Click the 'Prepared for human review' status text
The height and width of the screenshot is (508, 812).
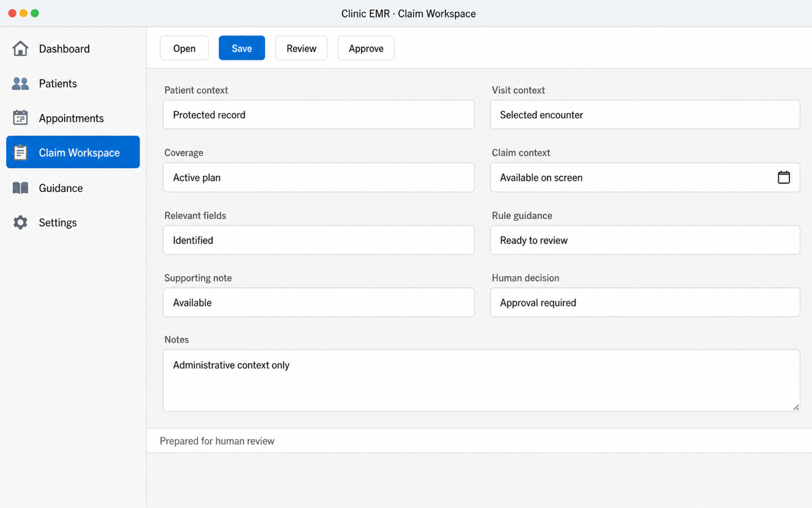click(x=217, y=441)
